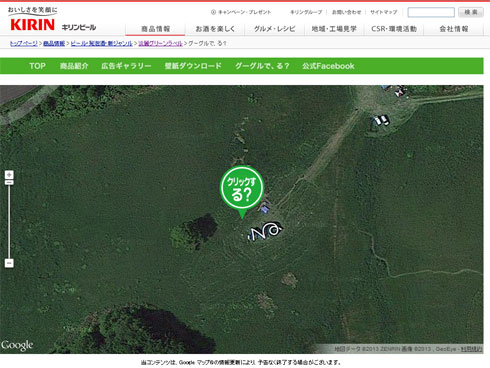490x368 pixels.
Task: Open グルメ・レシピ main menu
Action: point(275,29)
